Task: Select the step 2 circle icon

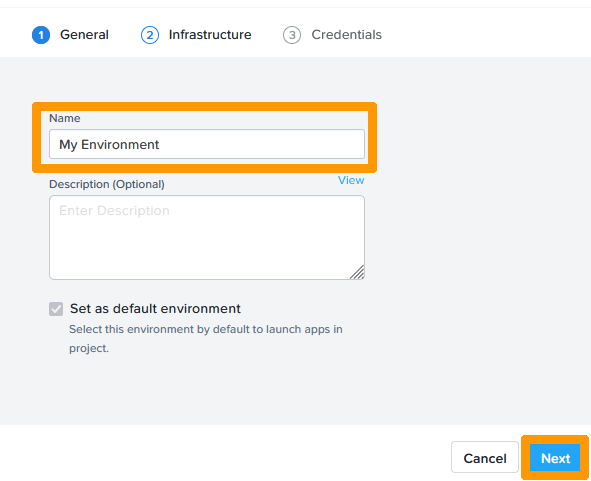Action: (x=150, y=35)
